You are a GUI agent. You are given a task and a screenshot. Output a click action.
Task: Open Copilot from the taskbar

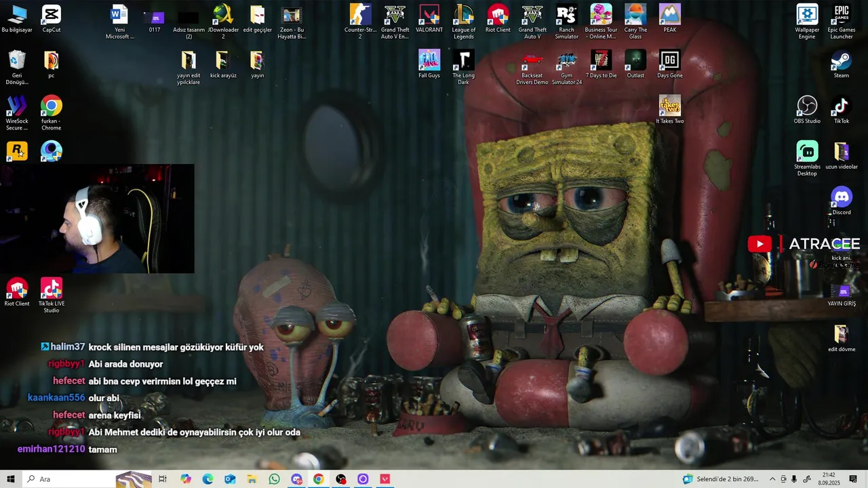186,479
